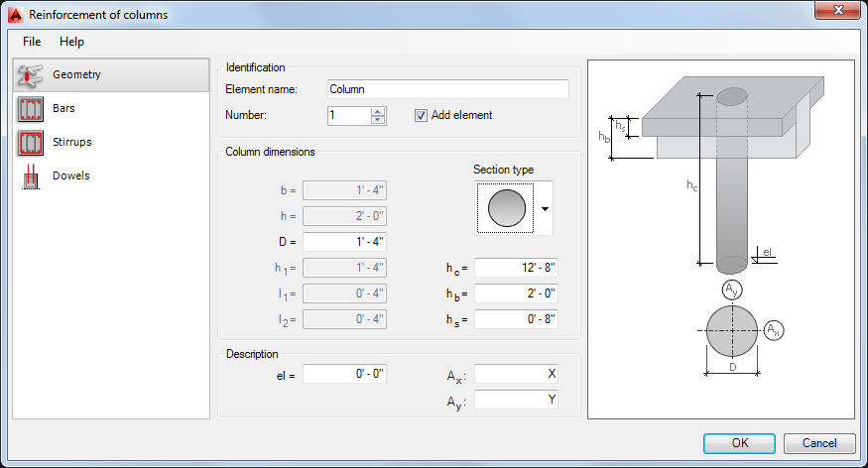Click the Ax axis label field

pos(516,374)
